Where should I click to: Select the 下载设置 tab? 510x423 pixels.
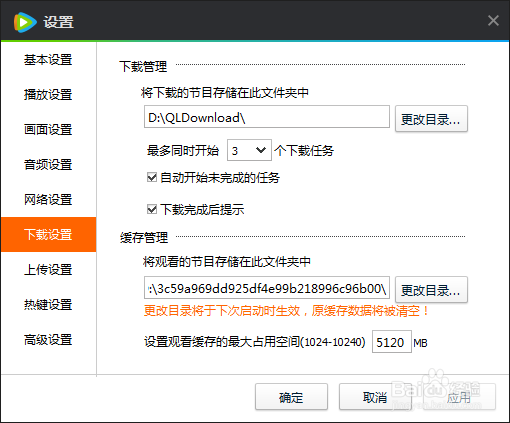coord(48,235)
